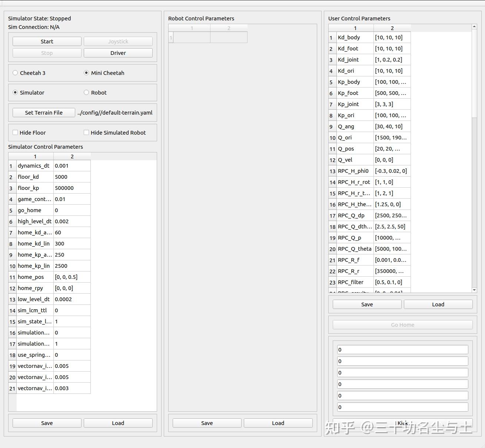Image resolution: width=485 pixels, height=448 pixels.
Task: Load the Simulator Control Parameters
Action: [118, 423]
